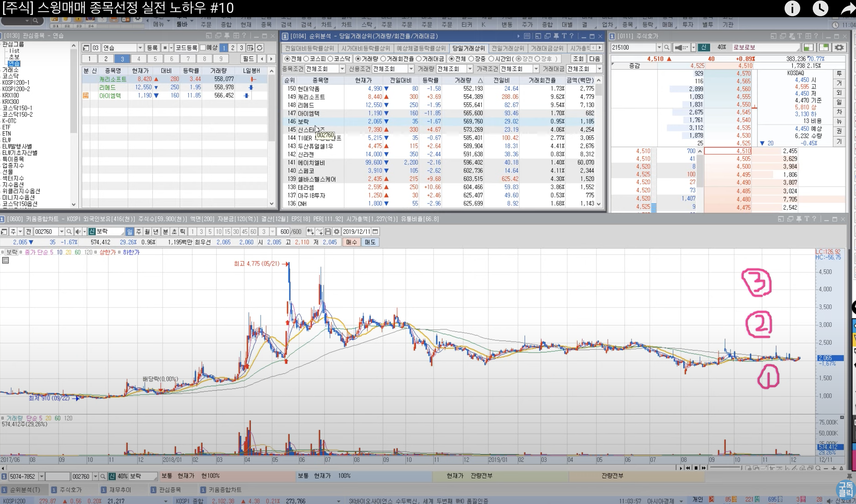Viewport: 856px width, 504px height.
Task: Open order book settings gear
Action: click(839, 47)
